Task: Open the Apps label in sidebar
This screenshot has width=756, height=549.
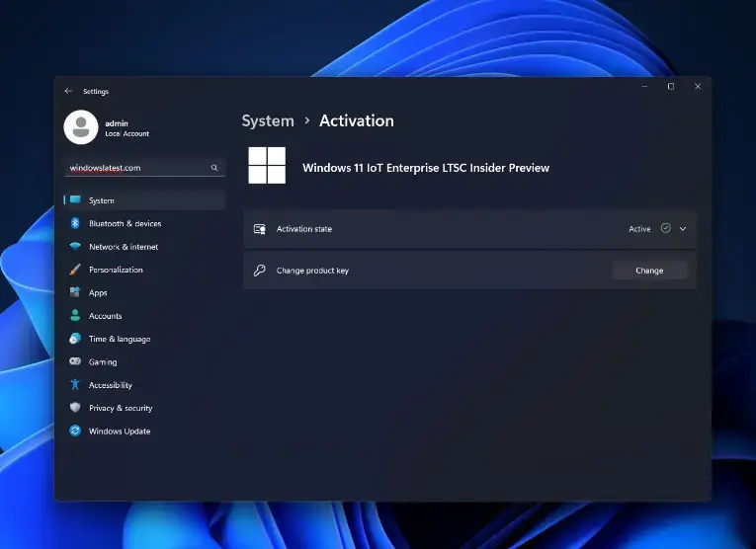Action: click(98, 293)
